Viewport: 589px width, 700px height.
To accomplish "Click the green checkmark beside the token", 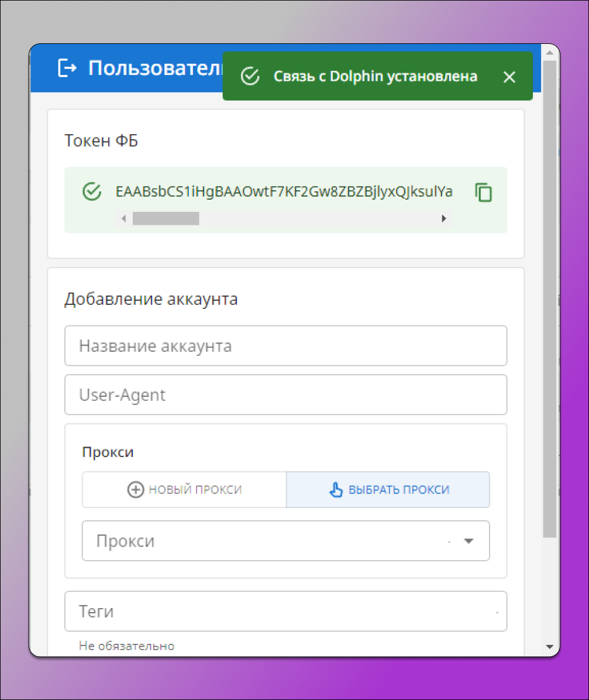I will [x=92, y=191].
